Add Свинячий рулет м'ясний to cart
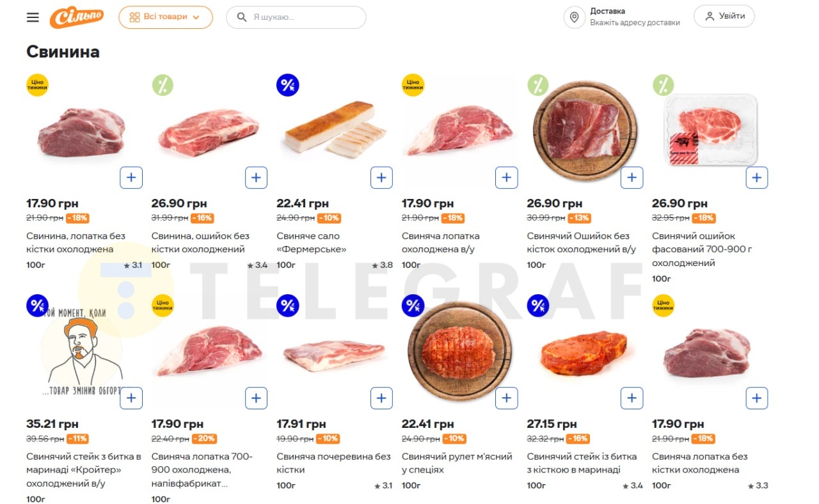The height and width of the screenshot is (504, 819). click(x=506, y=398)
